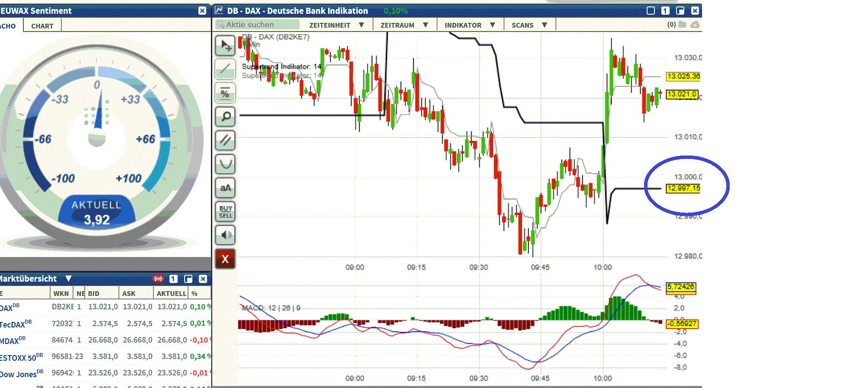Click the TecDAX WKN cell 72032
The width and height of the screenshot is (868, 388).
click(x=63, y=323)
